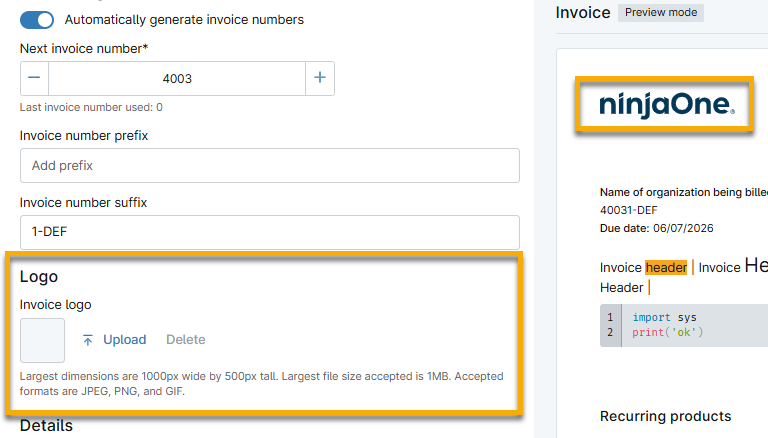Image resolution: width=768 pixels, height=438 pixels.
Task: Click the 'Last invoice number used: 0' text
Action: coord(91,107)
